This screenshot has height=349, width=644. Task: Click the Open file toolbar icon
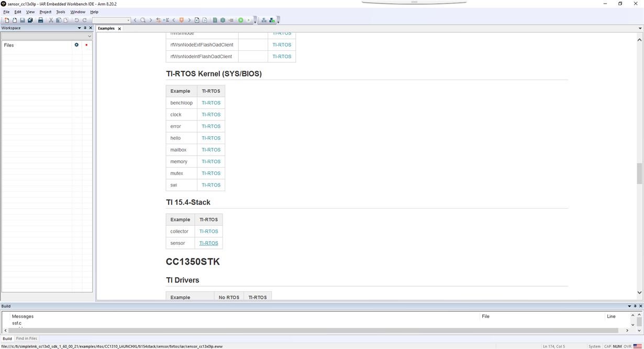(x=15, y=20)
